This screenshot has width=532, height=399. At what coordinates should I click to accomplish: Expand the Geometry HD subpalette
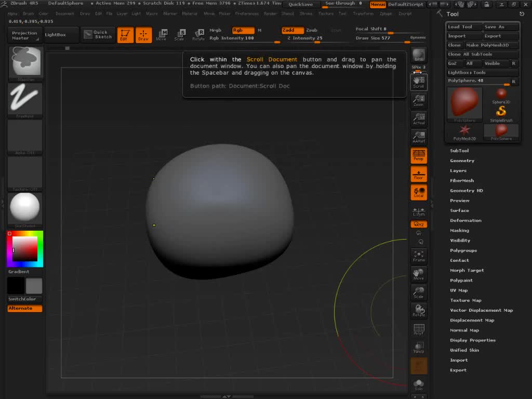click(466, 191)
